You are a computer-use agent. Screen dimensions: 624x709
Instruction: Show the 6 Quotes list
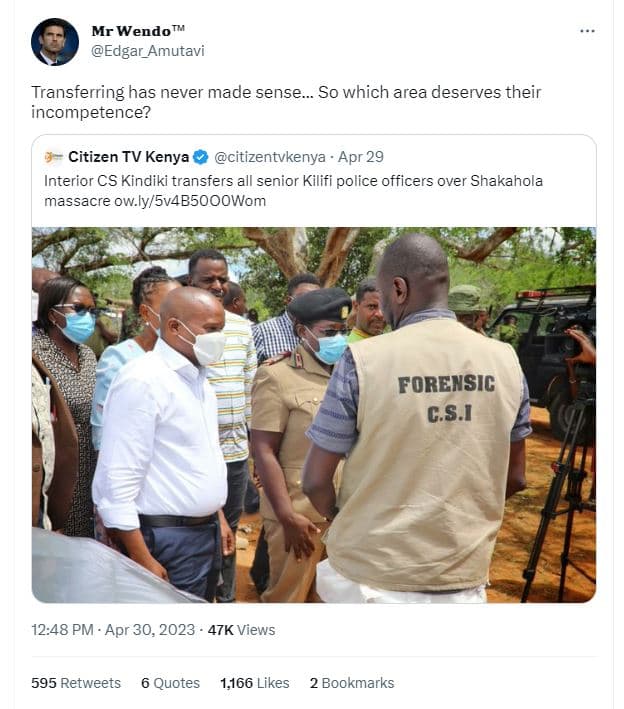coord(170,683)
